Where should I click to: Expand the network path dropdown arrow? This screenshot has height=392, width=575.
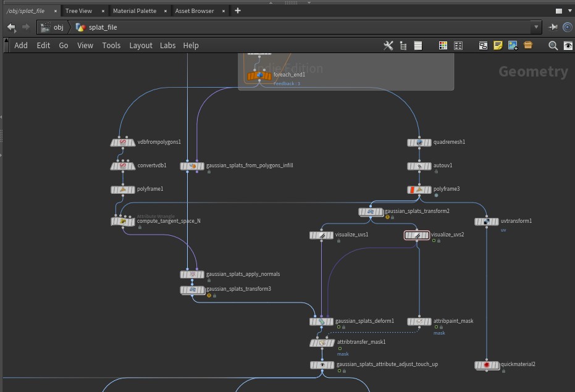536,27
